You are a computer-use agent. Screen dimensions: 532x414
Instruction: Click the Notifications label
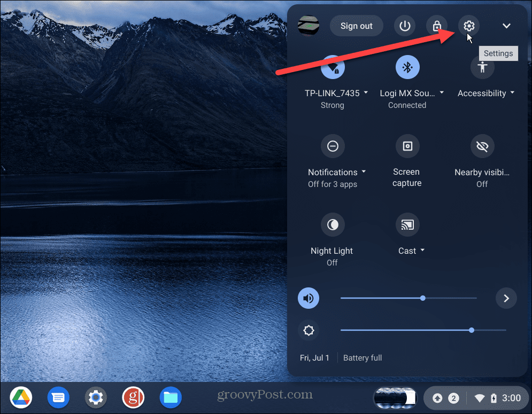pyautogui.click(x=333, y=172)
